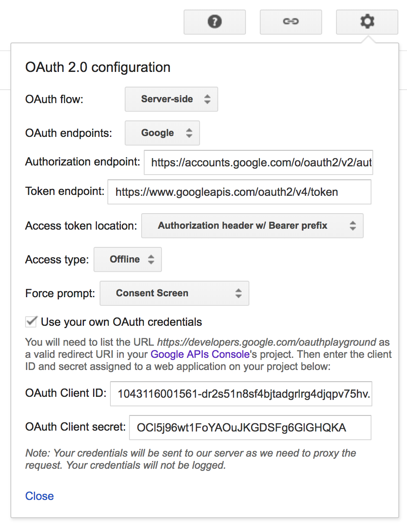407x532 pixels.
Task: Toggle Use your own OAuth credentials checkbox
Action: pos(31,322)
